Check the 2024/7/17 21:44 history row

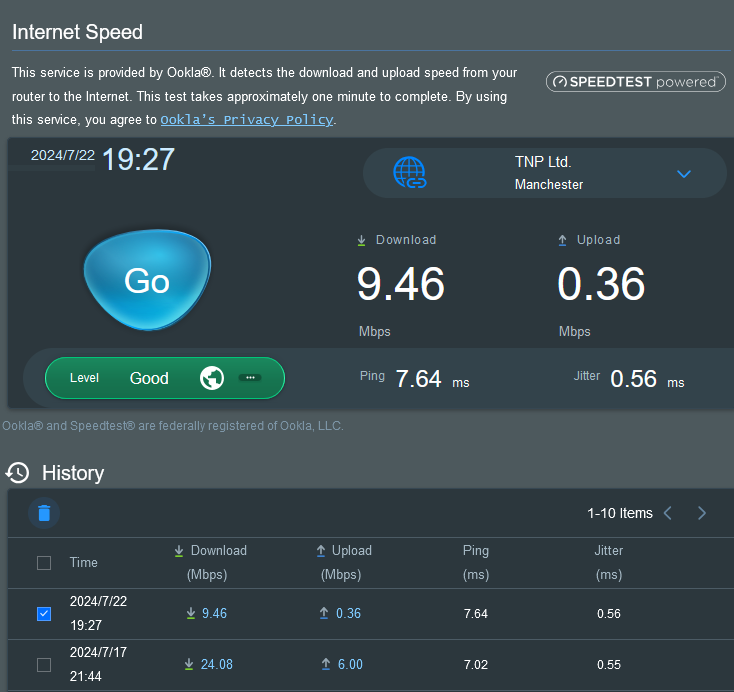(44, 665)
